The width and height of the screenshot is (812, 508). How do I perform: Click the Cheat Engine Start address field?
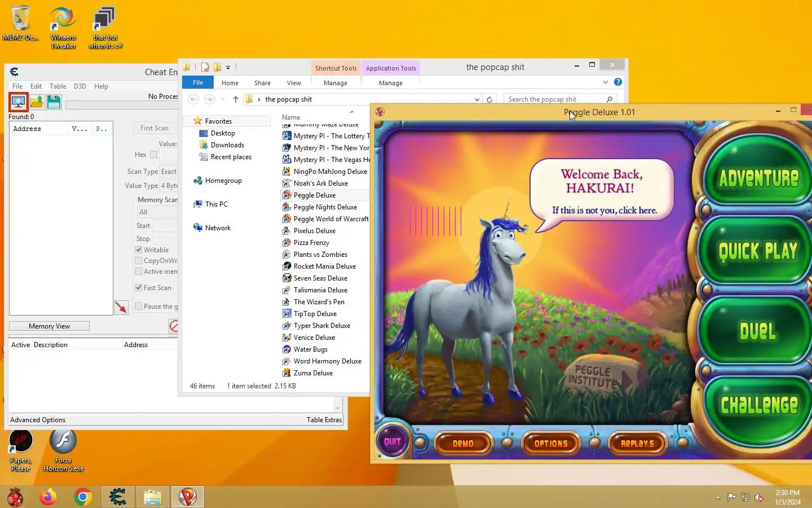click(x=166, y=226)
